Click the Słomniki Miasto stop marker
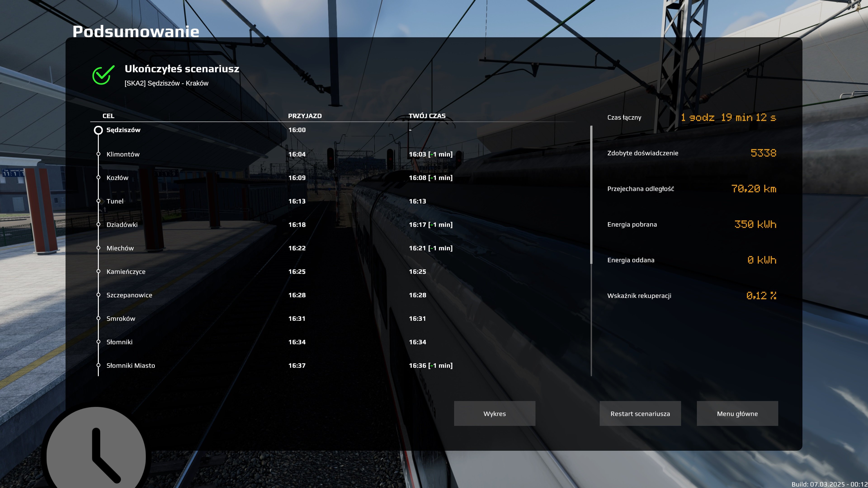 pyautogui.click(x=98, y=365)
